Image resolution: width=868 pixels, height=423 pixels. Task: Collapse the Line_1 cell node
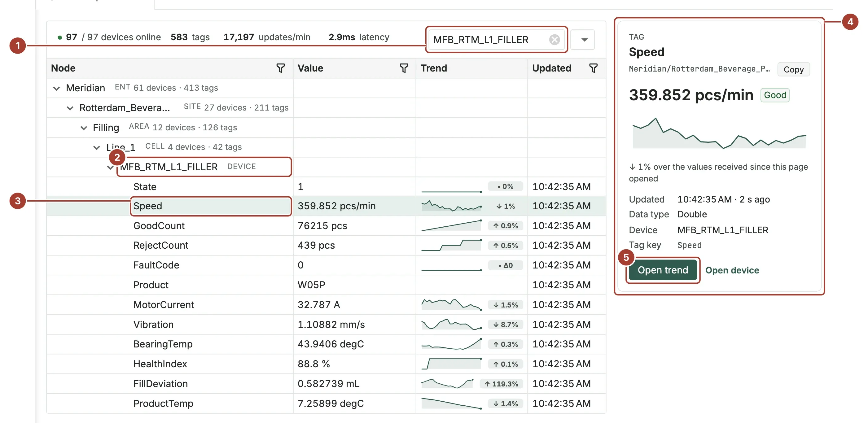tap(97, 147)
